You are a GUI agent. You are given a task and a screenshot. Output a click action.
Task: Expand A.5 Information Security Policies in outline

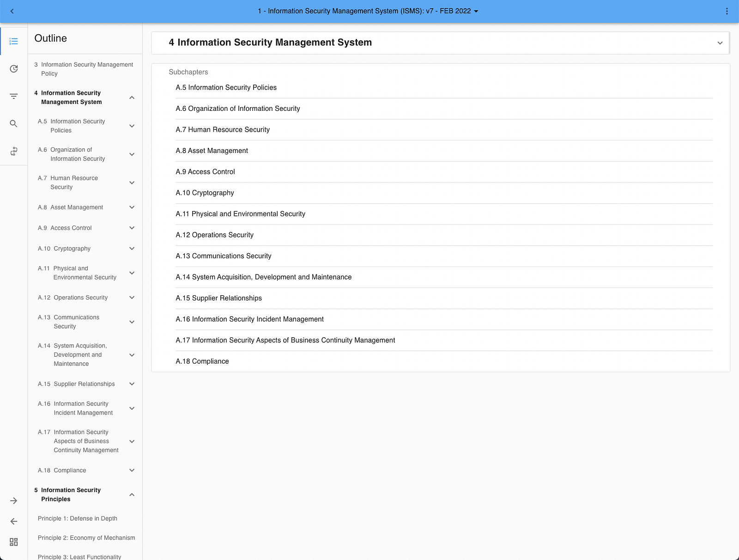click(132, 126)
